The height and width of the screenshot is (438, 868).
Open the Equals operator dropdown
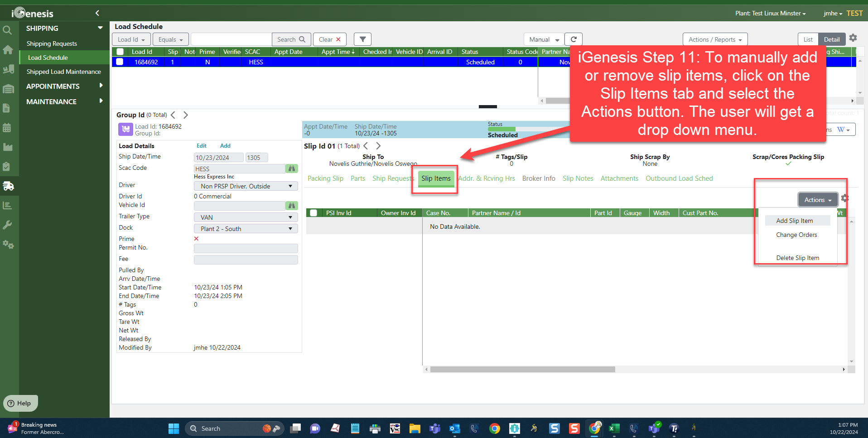[170, 39]
